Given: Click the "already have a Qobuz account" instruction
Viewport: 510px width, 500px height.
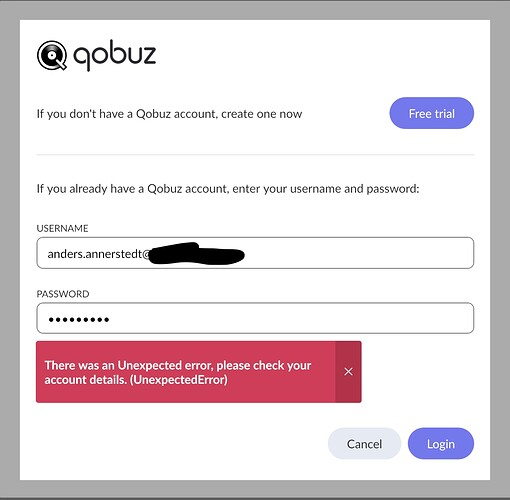Looking at the screenshot, I should point(228,189).
